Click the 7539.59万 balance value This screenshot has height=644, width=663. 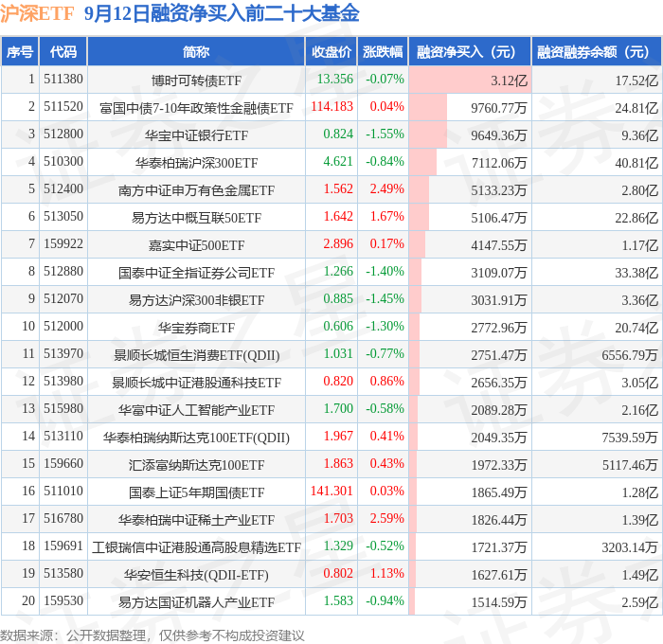pos(630,438)
